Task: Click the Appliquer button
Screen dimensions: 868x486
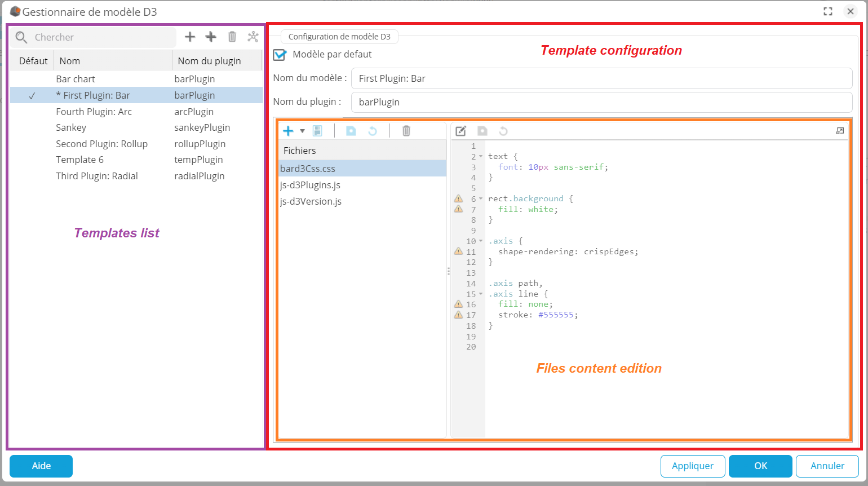Action: tap(693, 466)
